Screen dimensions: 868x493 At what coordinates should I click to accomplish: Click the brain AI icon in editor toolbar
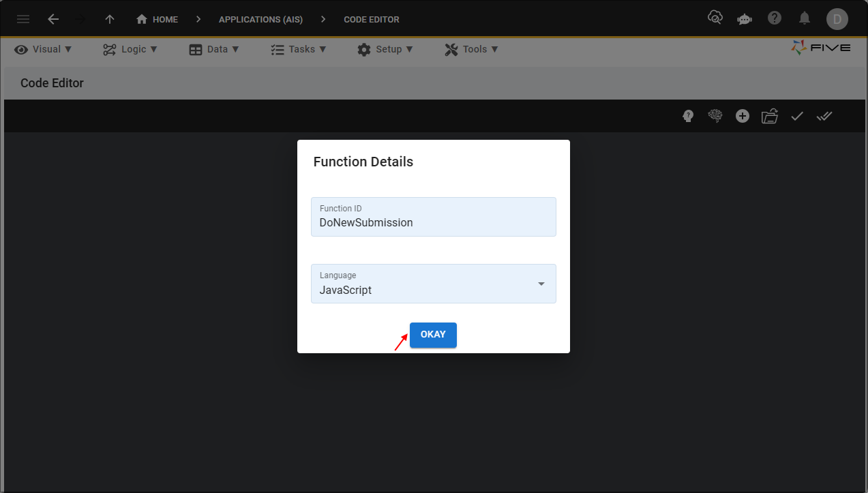point(715,116)
